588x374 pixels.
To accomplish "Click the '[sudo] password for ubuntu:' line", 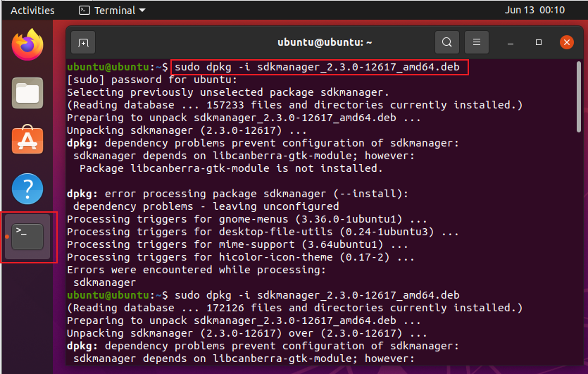I will (x=152, y=80).
